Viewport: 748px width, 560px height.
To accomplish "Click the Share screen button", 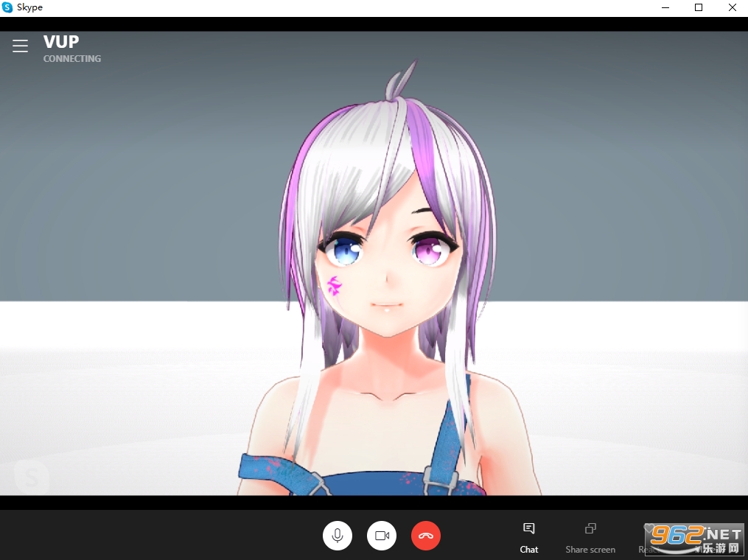I will [x=590, y=538].
